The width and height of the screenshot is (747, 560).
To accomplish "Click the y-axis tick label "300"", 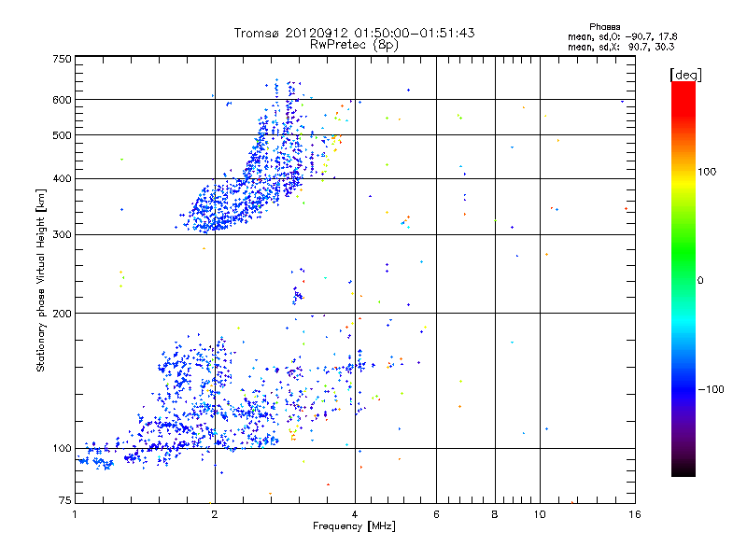I will (x=62, y=235).
